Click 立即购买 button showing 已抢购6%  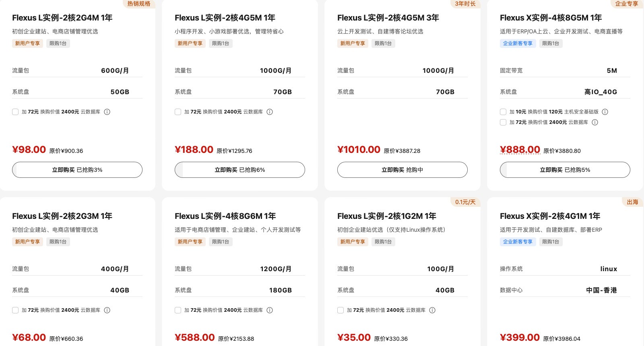(240, 170)
